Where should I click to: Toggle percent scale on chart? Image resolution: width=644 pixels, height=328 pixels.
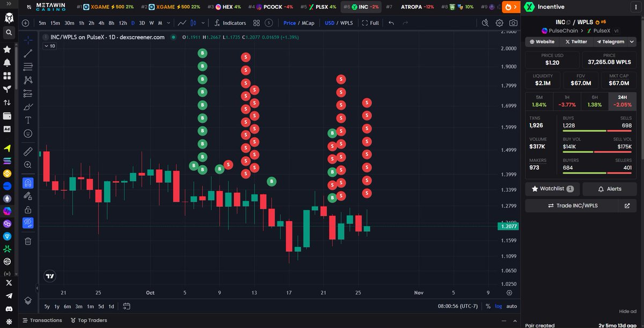pyautogui.click(x=488, y=306)
